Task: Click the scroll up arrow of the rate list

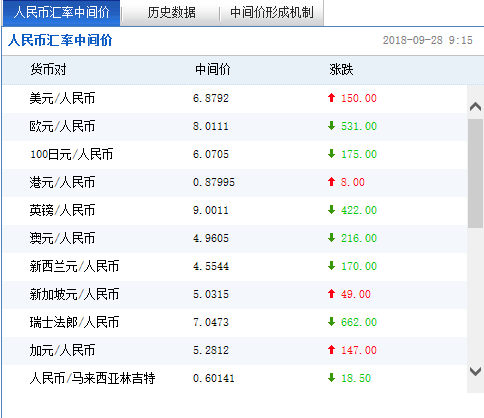Action: point(475,107)
